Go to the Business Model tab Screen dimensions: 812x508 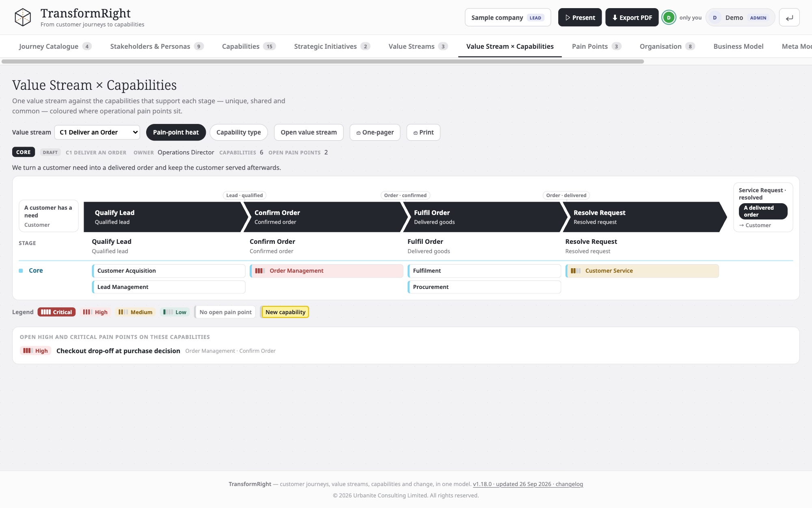[x=738, y=46]
